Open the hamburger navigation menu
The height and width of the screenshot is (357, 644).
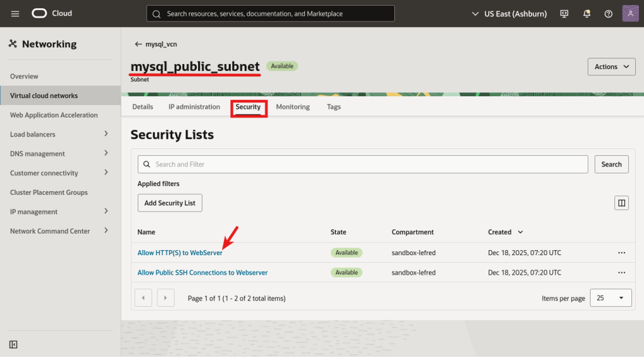(x=15, y=14)
